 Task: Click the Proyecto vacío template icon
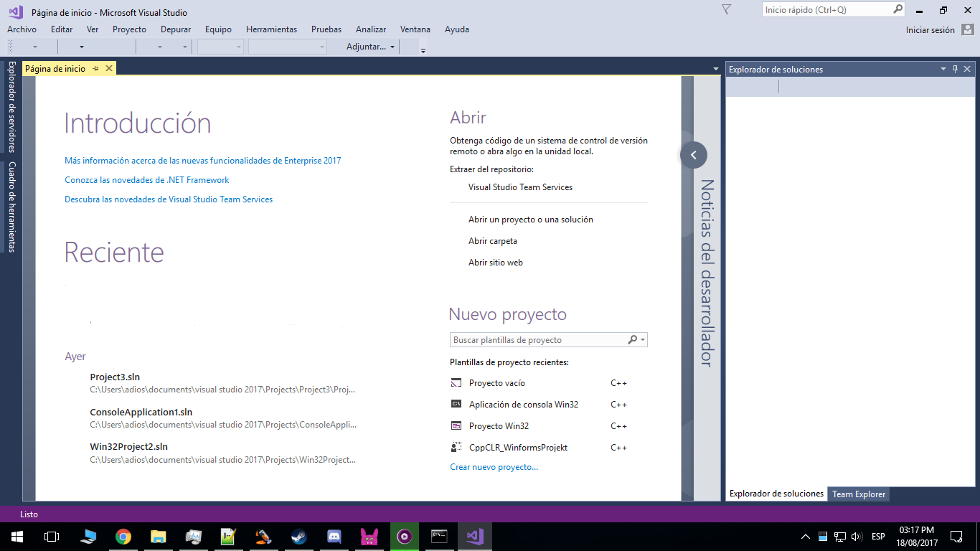456,383
